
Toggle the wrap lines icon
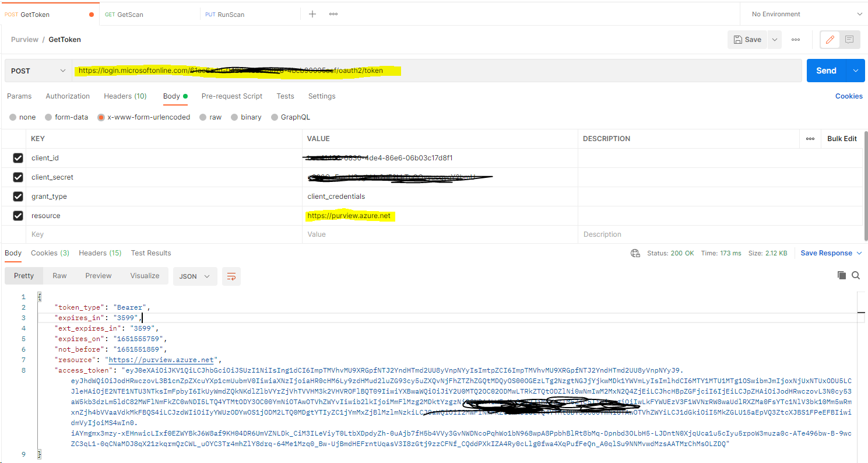tap(231, 276)
